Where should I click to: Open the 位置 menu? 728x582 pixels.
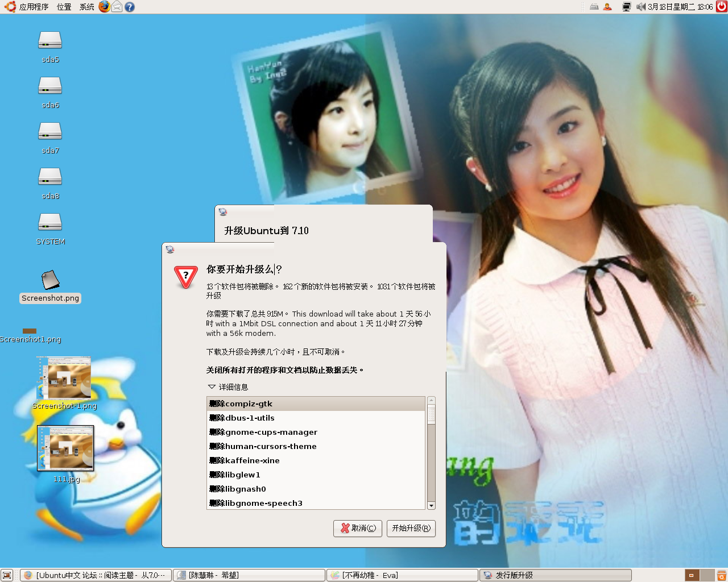coord(64,7)
